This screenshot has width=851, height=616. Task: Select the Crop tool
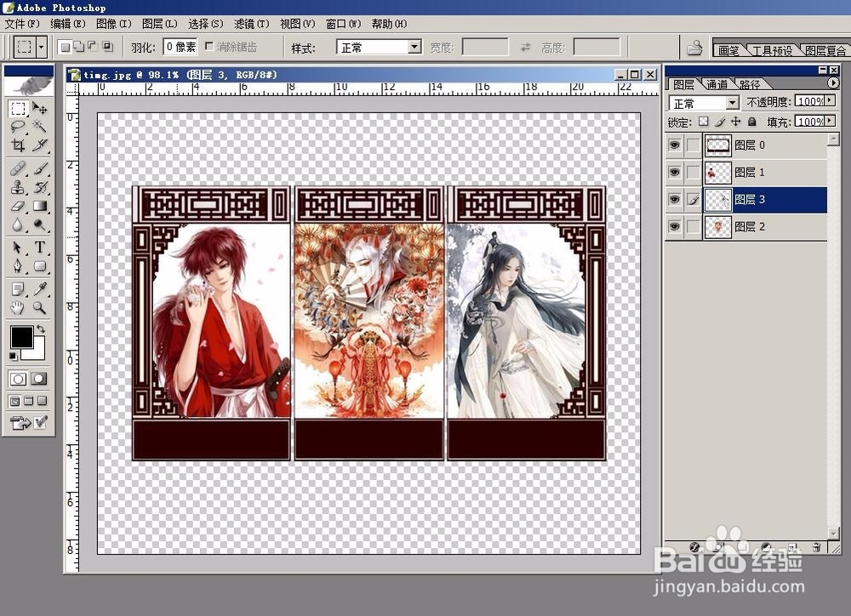tap(18, 145)
